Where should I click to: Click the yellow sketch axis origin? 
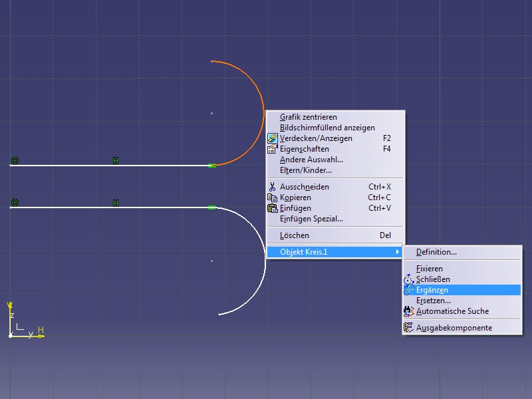[11, 336]
